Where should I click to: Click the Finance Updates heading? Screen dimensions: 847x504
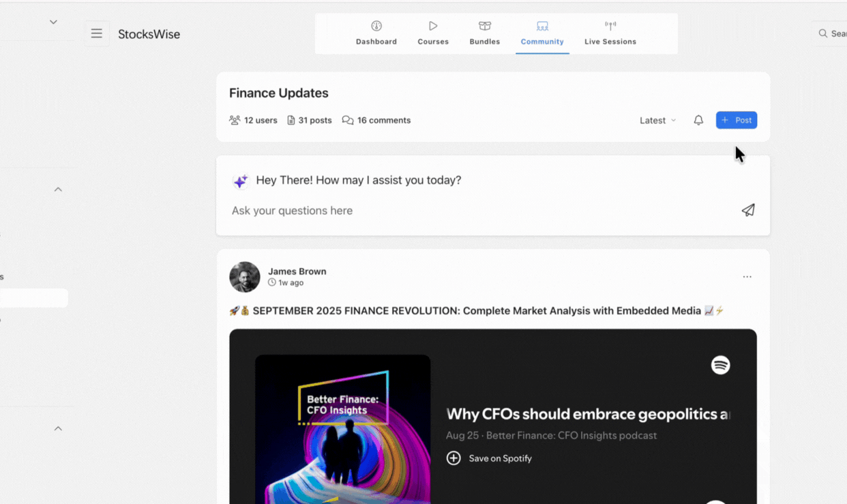click(279, 93)
